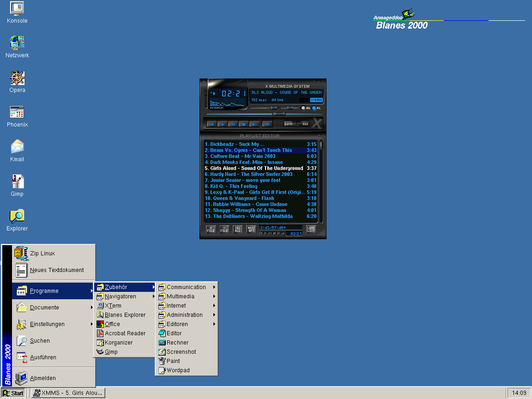Click the add +FILE playlist button
532x399 pixels.
click(211, 230)
